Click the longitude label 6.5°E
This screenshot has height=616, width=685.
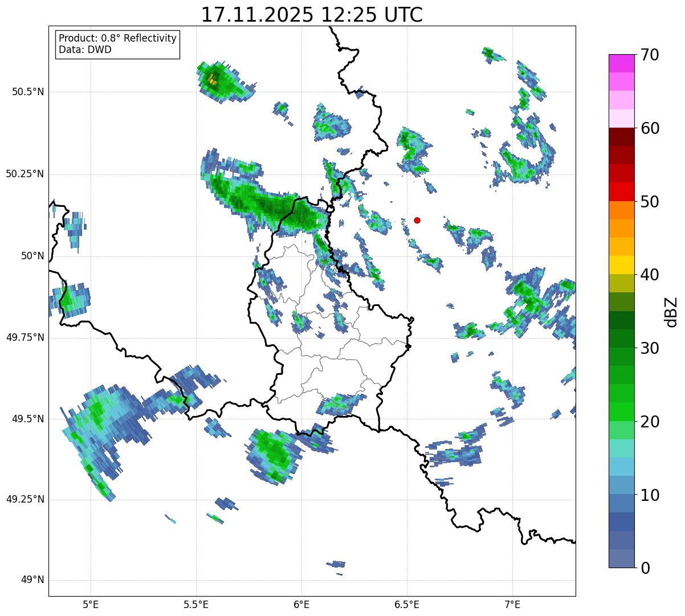tap(407, 604)
